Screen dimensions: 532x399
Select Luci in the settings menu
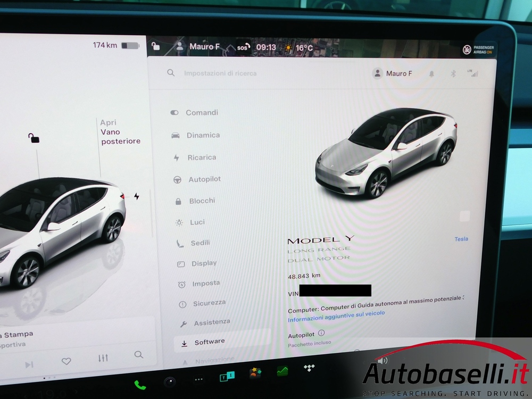[x=190, y=222]
